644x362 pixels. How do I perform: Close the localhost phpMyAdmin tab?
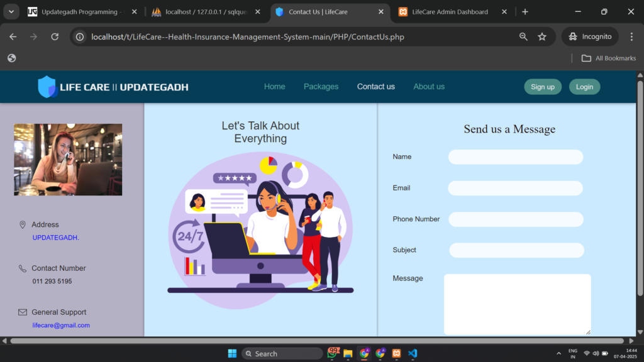click(257, 12)
